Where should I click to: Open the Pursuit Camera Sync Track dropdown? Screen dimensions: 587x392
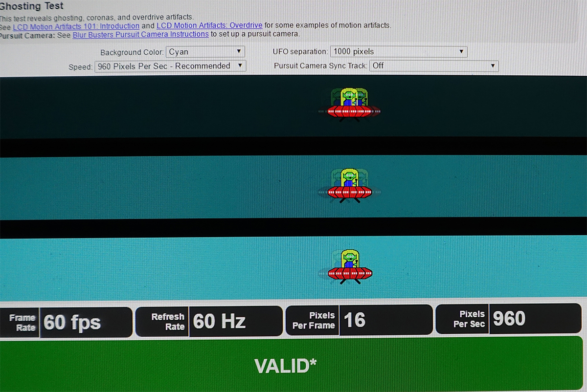[434, 65]
